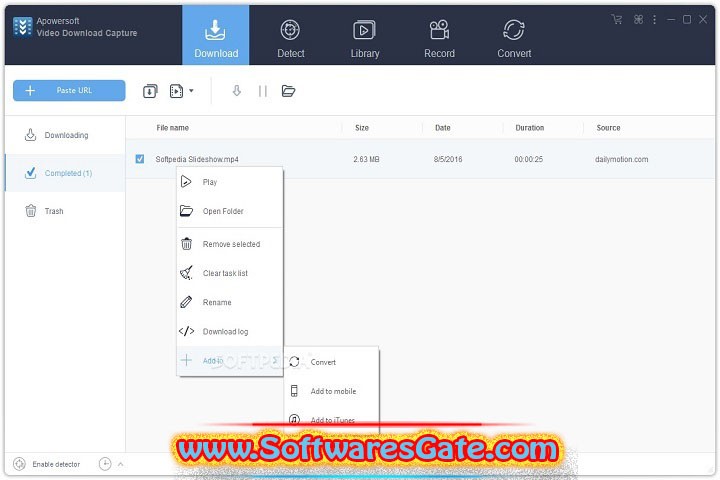Switch to the Download tab
This screenshot has width=720, height=480.
click(216, 35)
